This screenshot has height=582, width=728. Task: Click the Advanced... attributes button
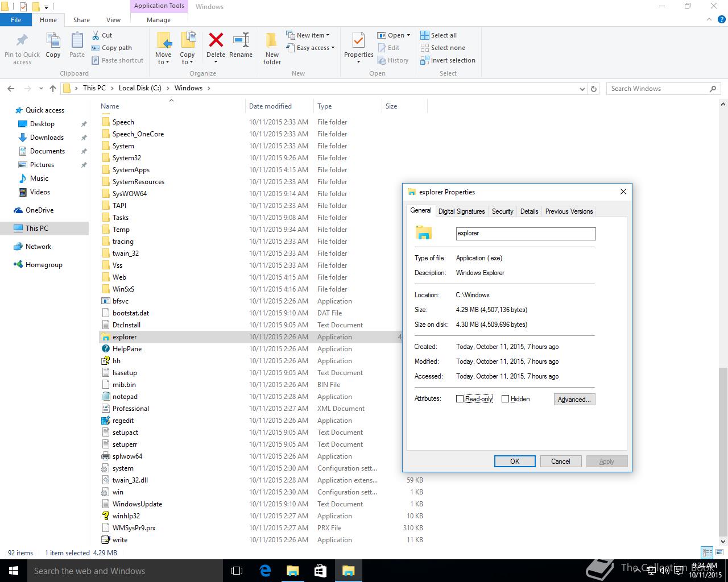pyautogui.click(x=574, y=400)
